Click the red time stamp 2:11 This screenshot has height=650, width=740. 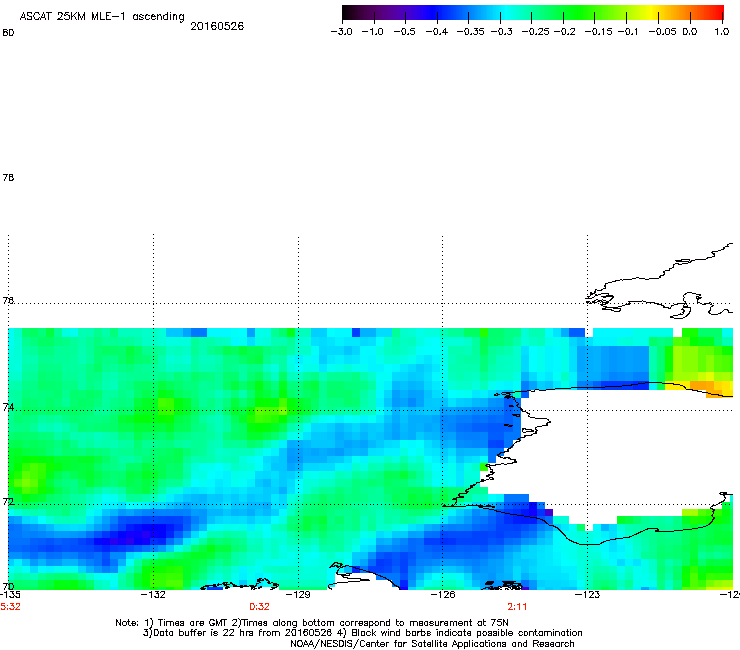517,607
